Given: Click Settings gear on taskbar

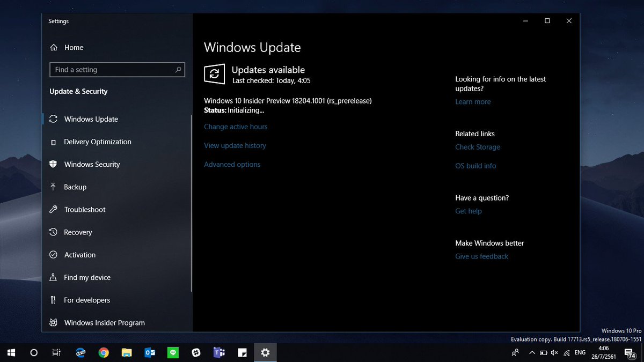Looking at the screenshot, I should click(x=265, y=352).
